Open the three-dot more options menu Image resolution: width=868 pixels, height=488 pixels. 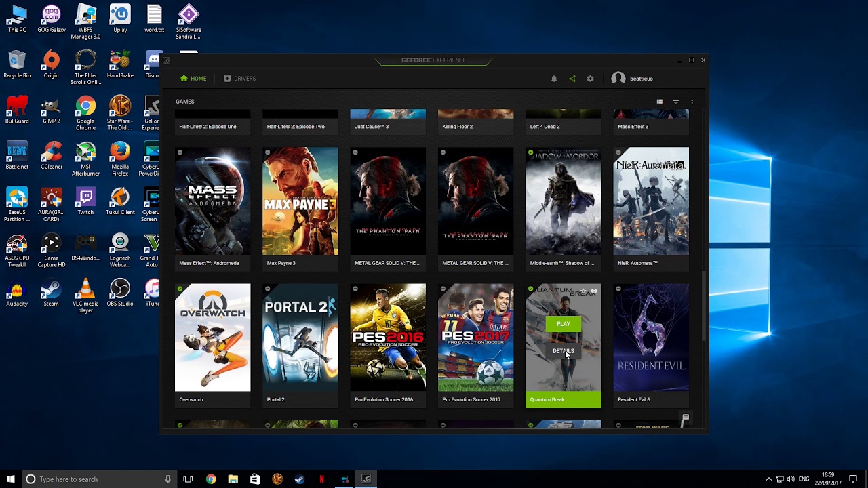click(x=692, y=102)
